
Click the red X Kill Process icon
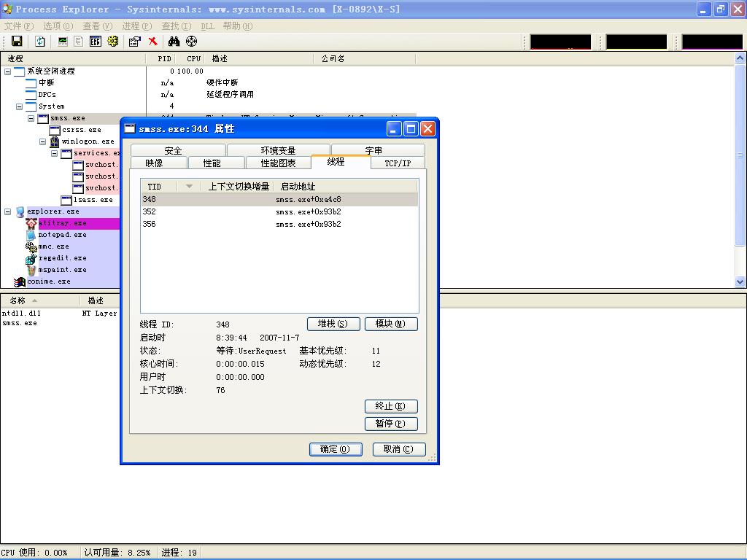coord(152,42)
